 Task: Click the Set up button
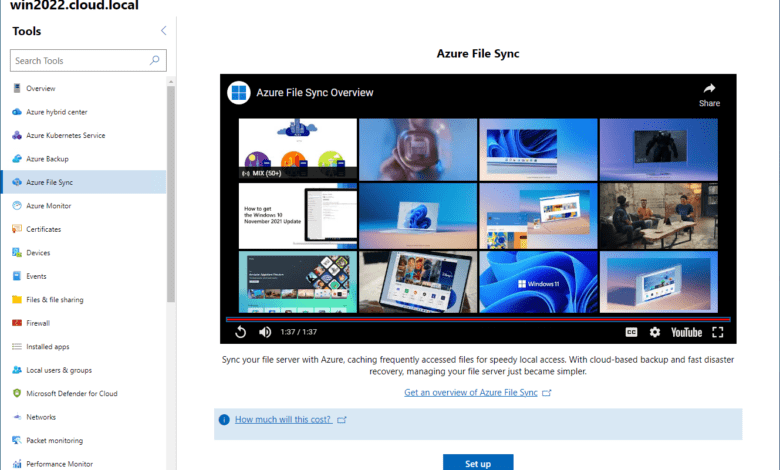click(478, 463)
